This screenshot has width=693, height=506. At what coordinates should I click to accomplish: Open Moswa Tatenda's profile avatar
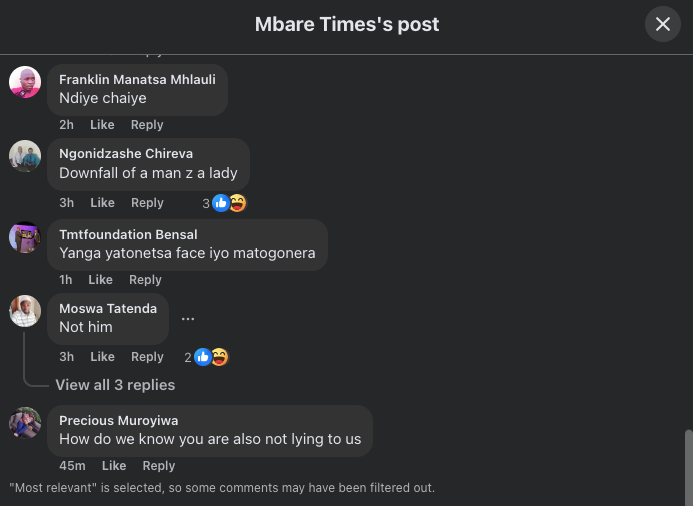pos(25,311)
